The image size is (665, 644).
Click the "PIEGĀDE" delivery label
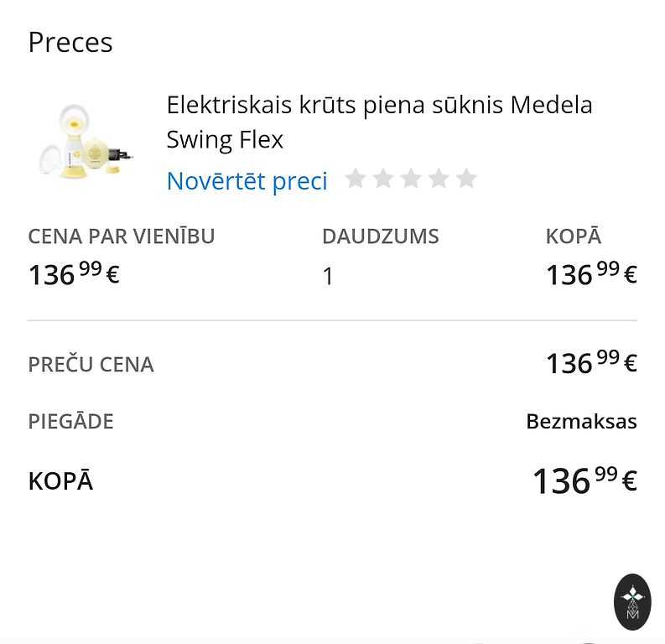click(70, 421)
